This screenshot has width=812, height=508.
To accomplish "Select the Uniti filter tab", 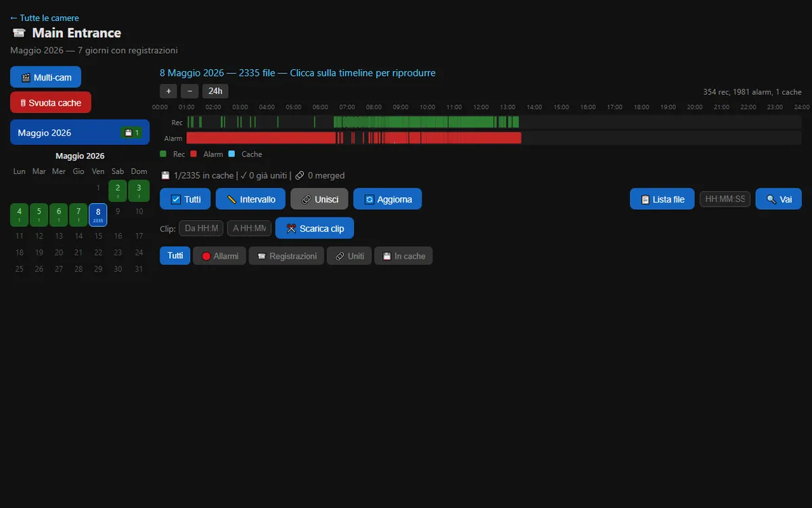I will (349, 255).
